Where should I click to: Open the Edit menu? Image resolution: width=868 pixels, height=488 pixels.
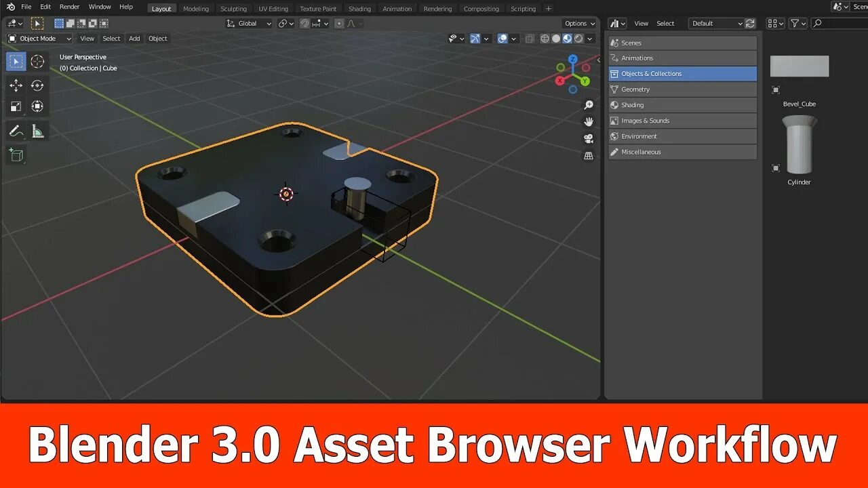click(45, 7)
